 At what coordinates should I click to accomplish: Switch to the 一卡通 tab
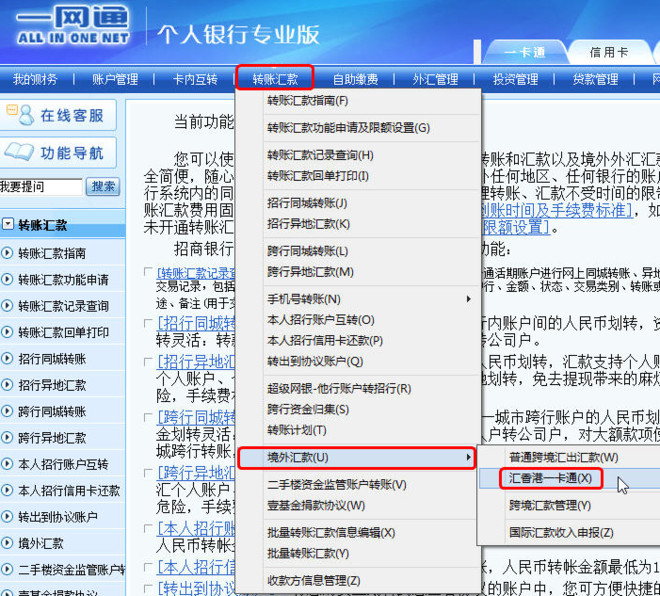[525, 52]
